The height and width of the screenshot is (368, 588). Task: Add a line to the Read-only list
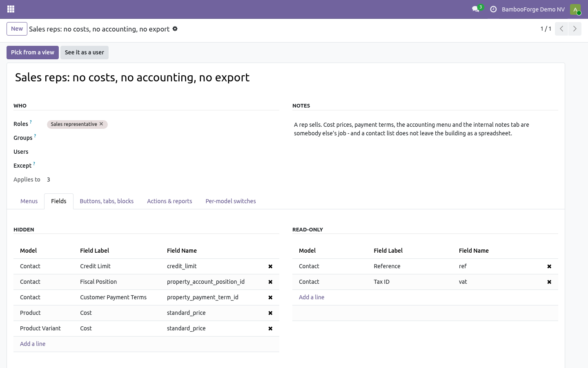[312, 297]
